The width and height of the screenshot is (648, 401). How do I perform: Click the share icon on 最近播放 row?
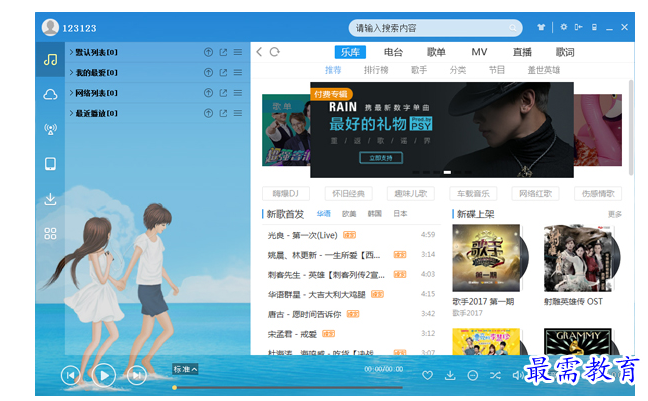(x=223, y=113)
